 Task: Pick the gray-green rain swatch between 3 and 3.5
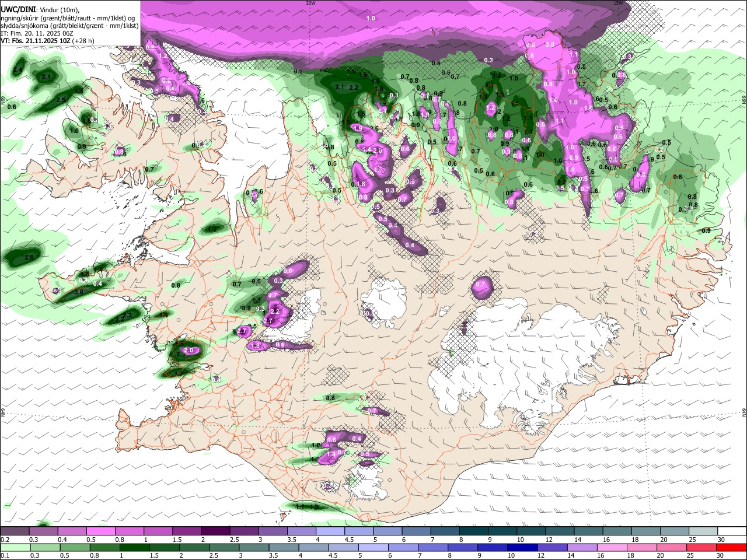pyautogui.click(x=254, y=547)
